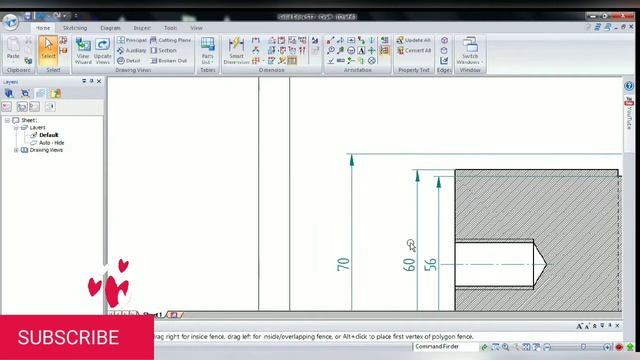Screen dimensions: 640x360
Task: Select the Auto - Hide layer
Action: pos(51,143)
